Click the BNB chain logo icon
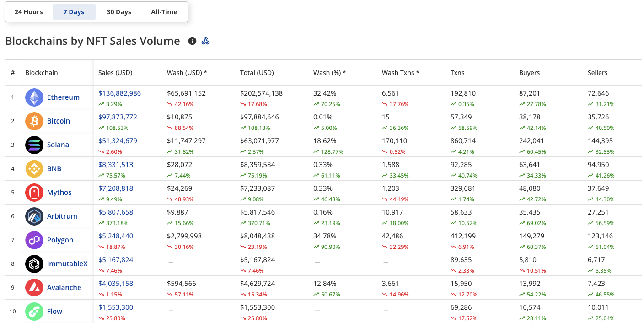 34,169
